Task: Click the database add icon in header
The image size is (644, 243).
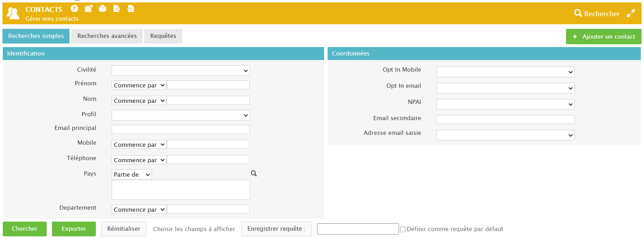Action: pyautogui.click(x=88, y=9)
